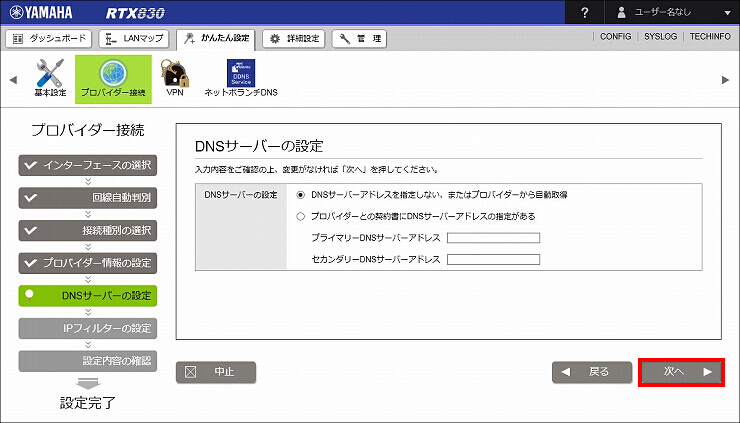740x423 pixels.
Task: Open the SYSLOG link
Action: click(x=660, y=36)
